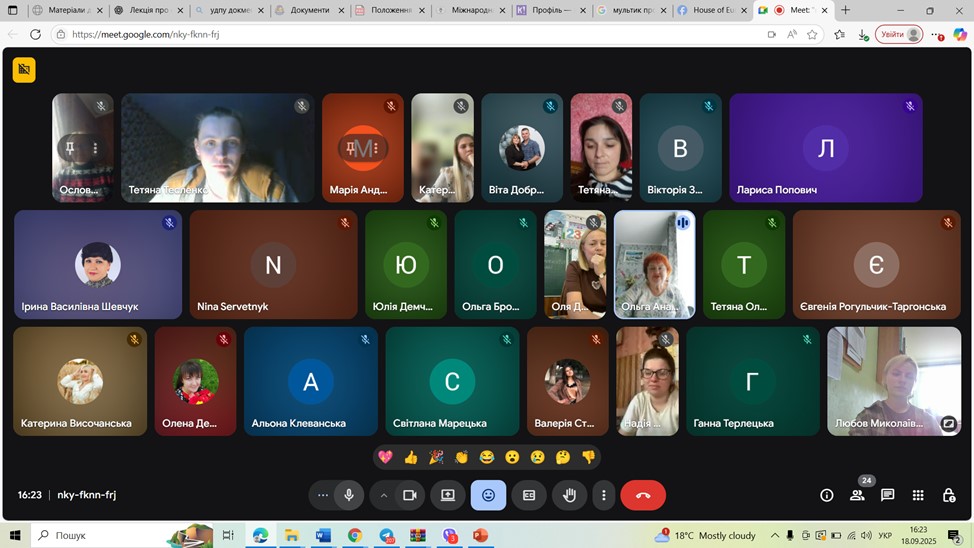974x548 pixels.
Task: Leave the call with the red button
Action: (x=643, y=495)
